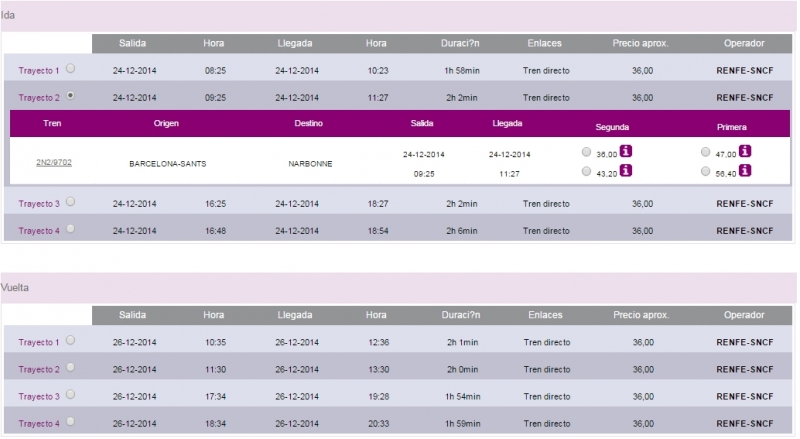Choose the 47,00 Primera fare radio button
Image resolution: width=800 pixels, height=439 pixels.
[706, 153]
